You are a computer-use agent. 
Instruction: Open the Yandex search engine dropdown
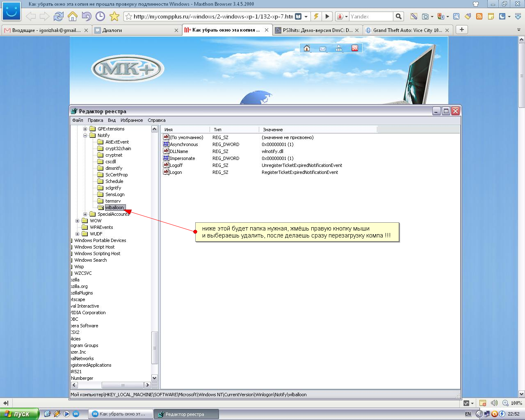coord(346,17)
